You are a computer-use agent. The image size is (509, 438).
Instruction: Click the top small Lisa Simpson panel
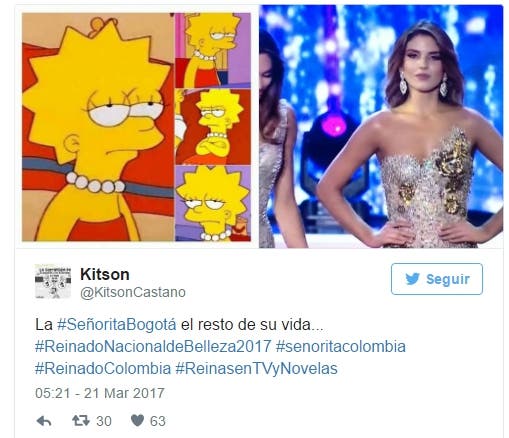tap(213, 50)
